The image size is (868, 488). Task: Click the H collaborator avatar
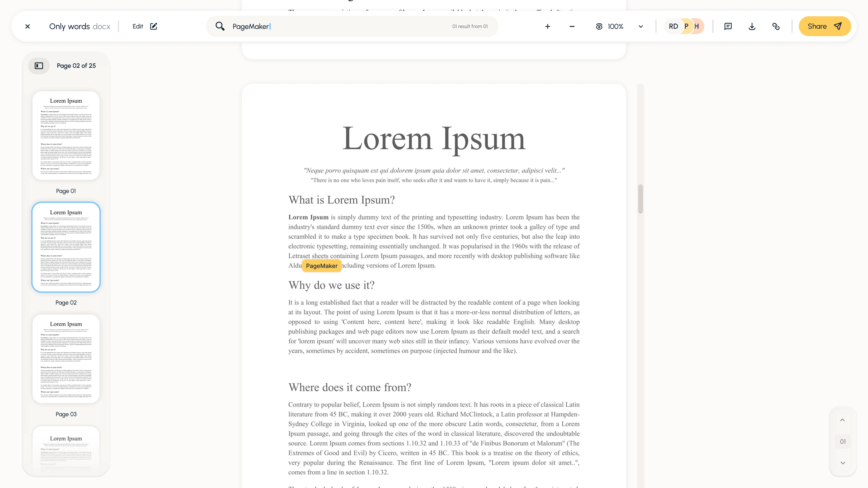[697, 26]
